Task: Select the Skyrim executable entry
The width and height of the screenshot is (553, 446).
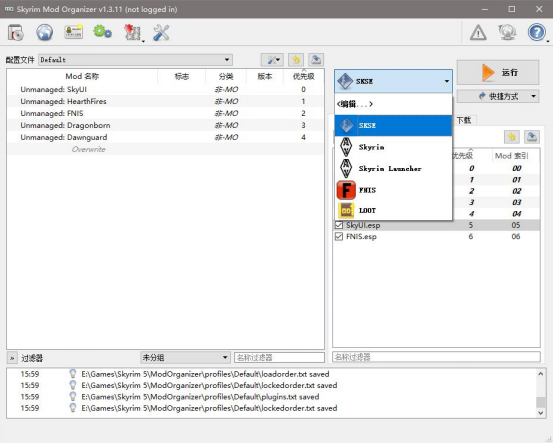Action: 393,147
